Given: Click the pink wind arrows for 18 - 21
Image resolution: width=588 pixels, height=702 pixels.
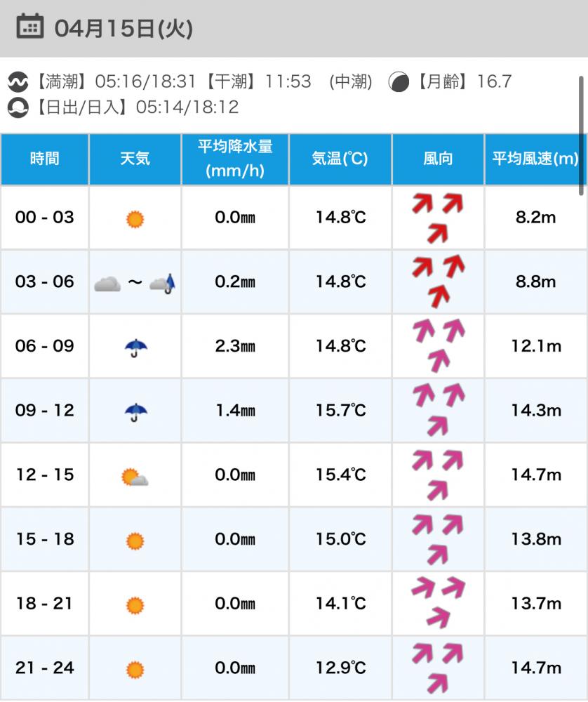Looking at the screenshot, I should pyautogui.click(x=438, y=603).
